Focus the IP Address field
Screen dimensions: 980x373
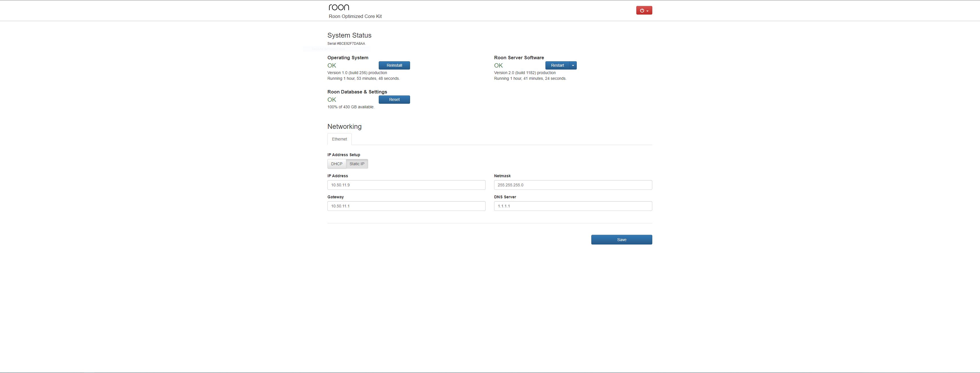coord(406,185)
